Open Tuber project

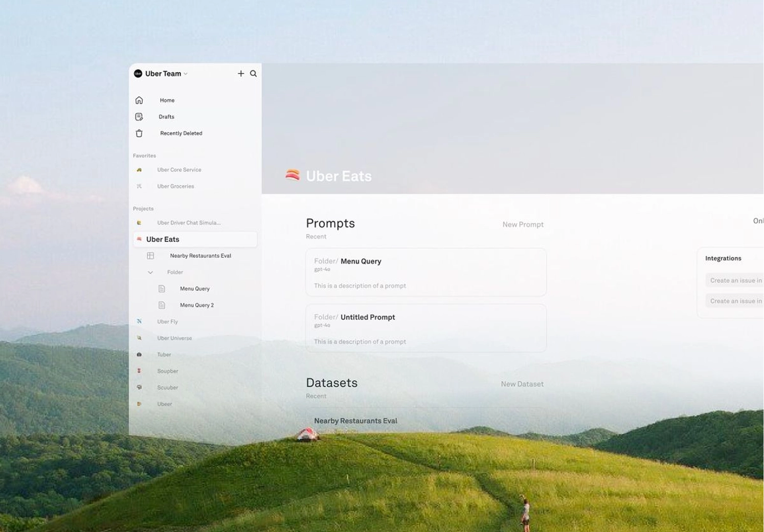tap(164, 354)
